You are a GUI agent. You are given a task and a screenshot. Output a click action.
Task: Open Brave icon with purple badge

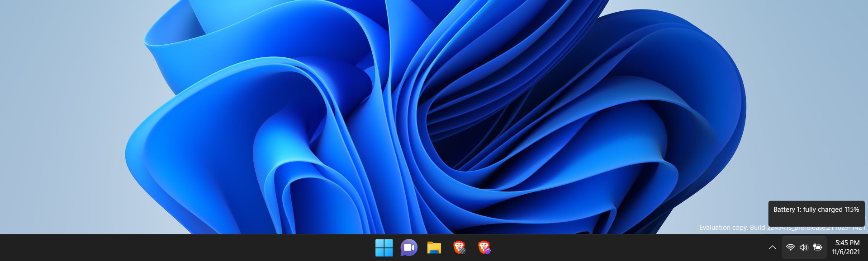pos(484,247)
